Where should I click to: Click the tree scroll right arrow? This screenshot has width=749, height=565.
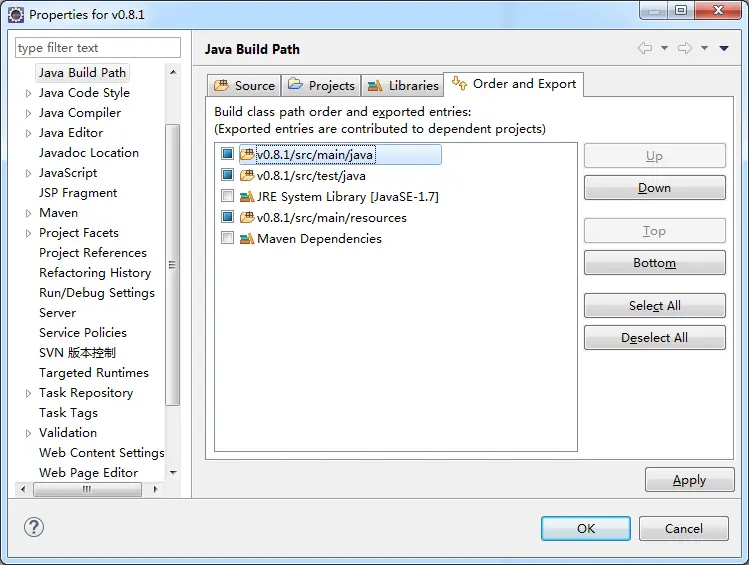tap(155, 489)
